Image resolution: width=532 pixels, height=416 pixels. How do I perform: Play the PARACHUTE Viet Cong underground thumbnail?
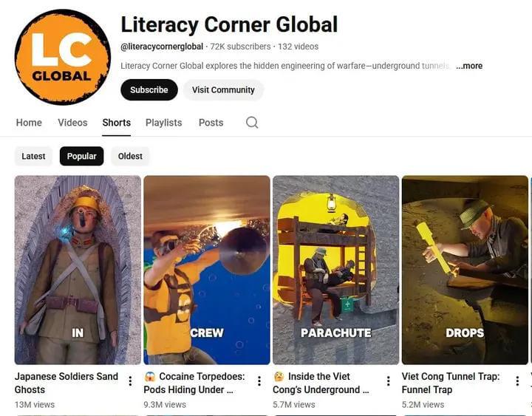click(336, 270)
